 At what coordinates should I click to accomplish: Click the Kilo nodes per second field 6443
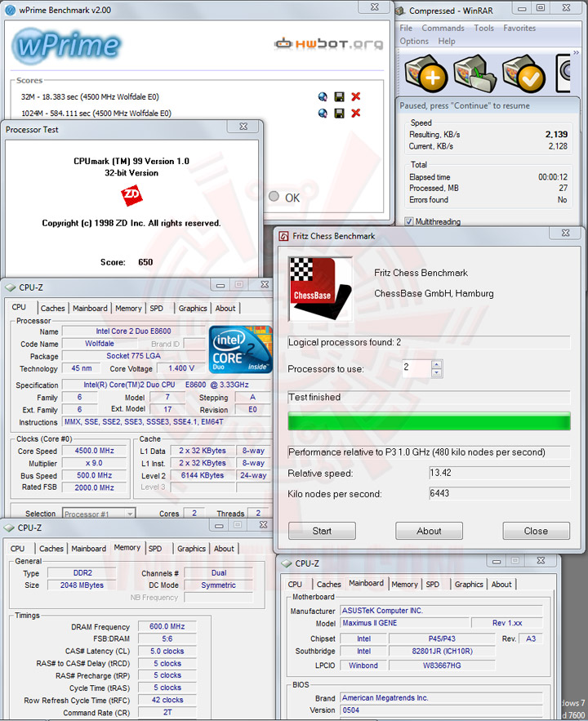click(x=499, y=493)
